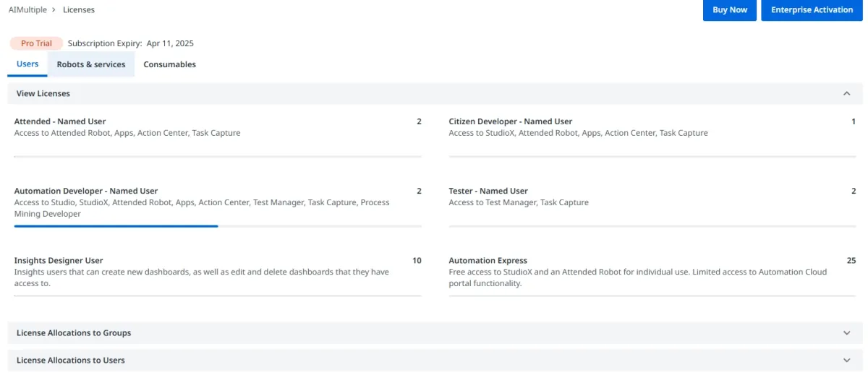Click Citizen Developer usage bar
The width and height of the screenshot is (868, 383).
coord(652,156)
